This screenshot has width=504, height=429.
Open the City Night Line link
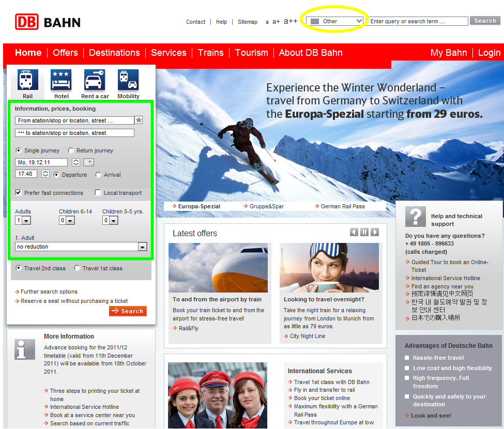coord(307,336)
